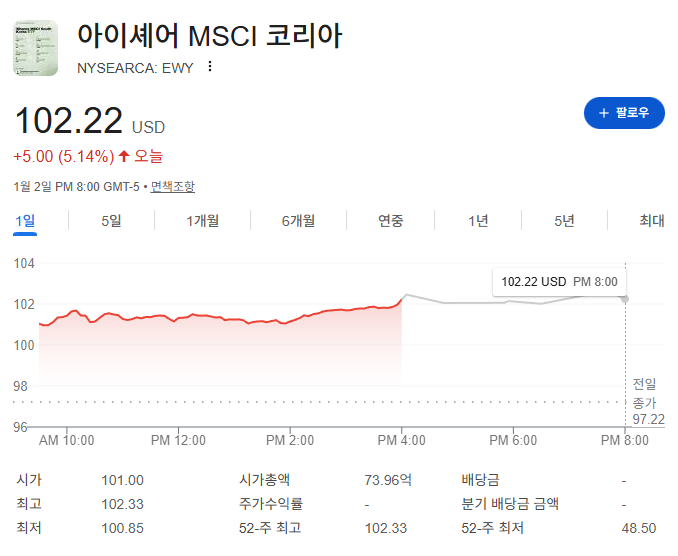Click the 102.22 USD PM 8:00 tooltip
The height and width of the screenshot is (556, 678).
click(x=560, y=282)
